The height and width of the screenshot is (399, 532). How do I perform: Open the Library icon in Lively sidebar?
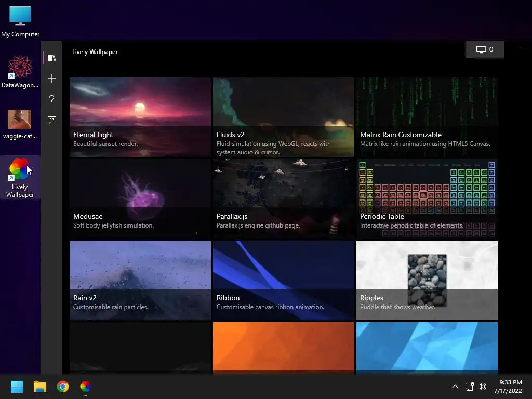coord(51,58)
